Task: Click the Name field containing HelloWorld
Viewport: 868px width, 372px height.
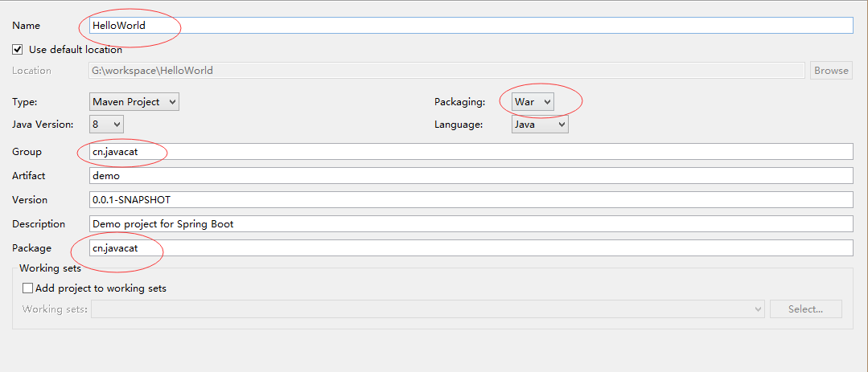Action: pyautogui.click(x=471, y=26)
